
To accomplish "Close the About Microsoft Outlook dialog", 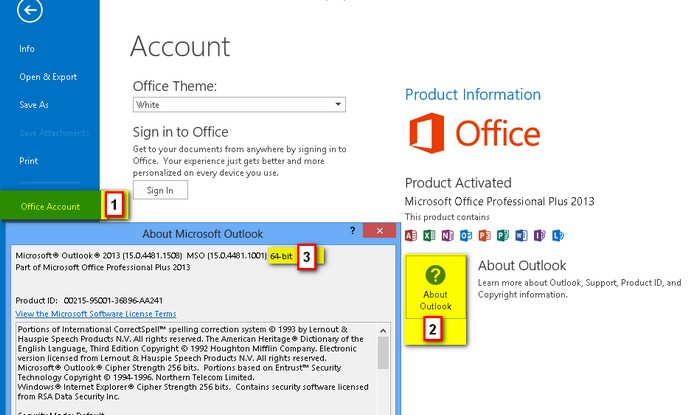I will pos(379,231).
